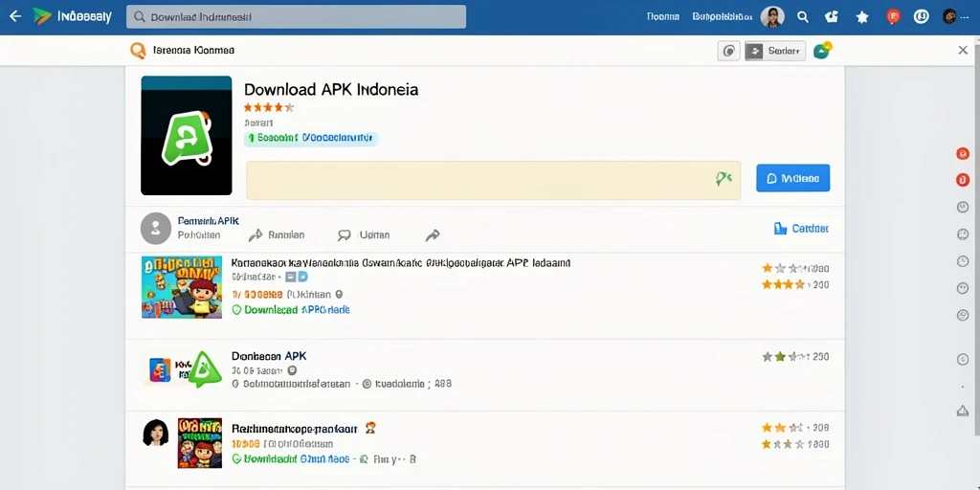Click the white circular icon in top bar
Viewport: 980px width, 490px height.
pos(922,17)
